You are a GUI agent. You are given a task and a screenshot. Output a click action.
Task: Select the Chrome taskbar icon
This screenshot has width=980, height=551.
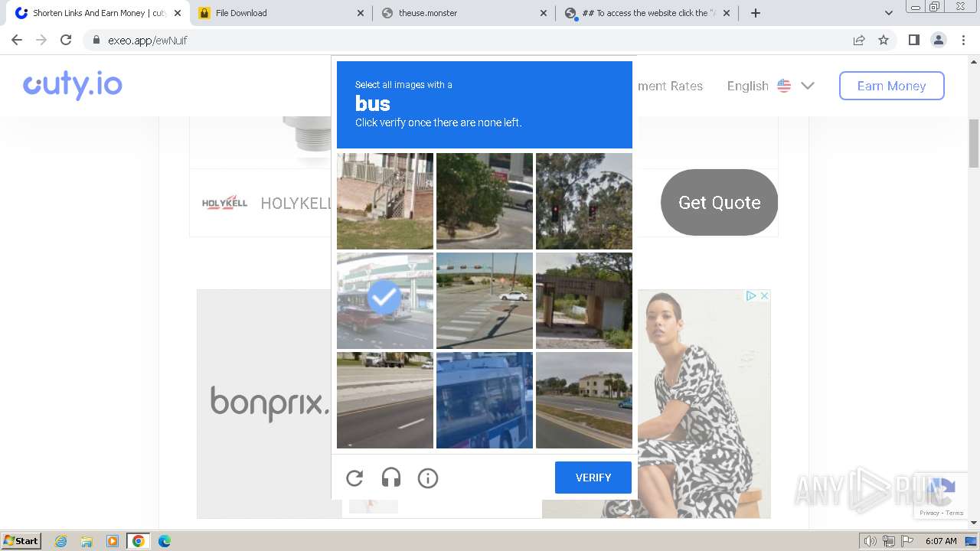pyautogui.click(x=139, y=541)
